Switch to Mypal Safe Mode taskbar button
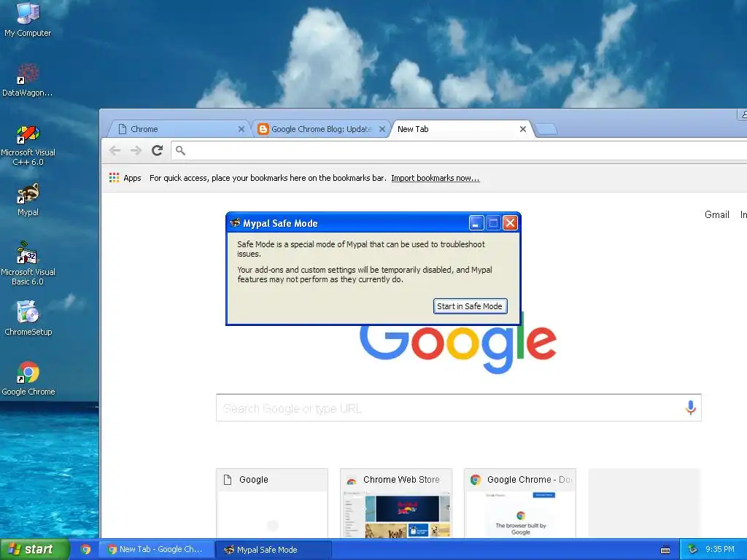The image size is (747, 560). pos(273,550)
